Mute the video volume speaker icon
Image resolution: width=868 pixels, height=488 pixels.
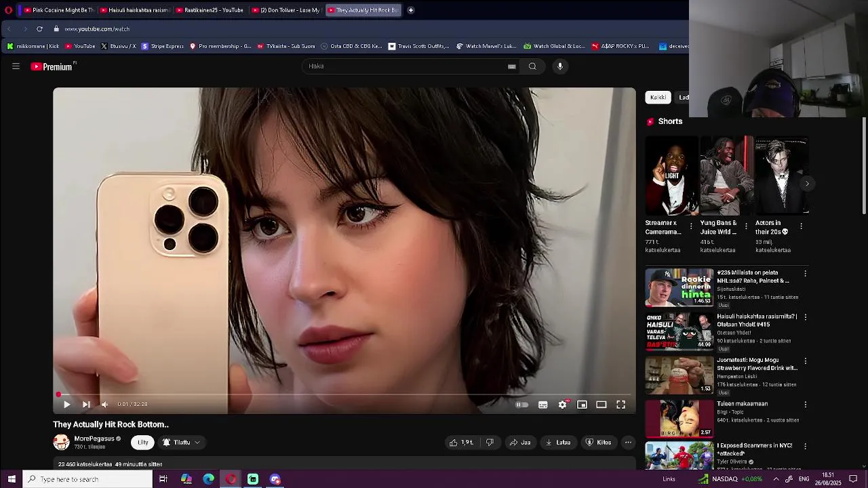[x=105, y=405]
